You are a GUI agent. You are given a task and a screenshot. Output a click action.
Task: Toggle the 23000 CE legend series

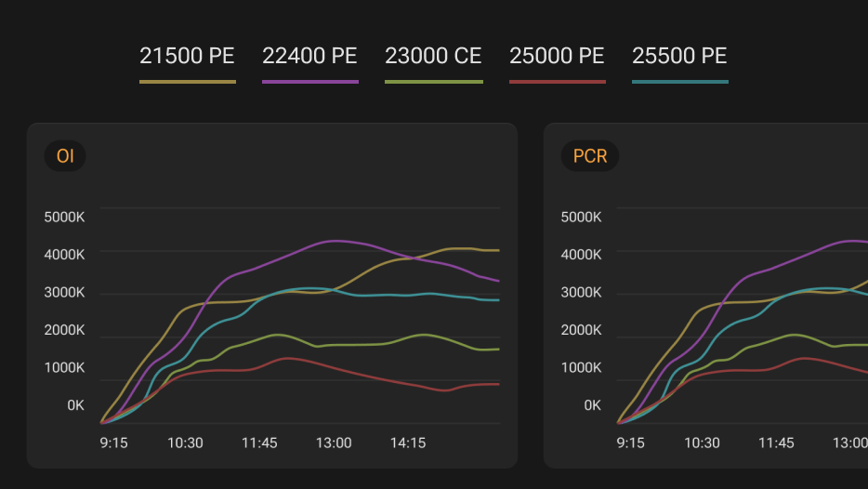[x=433, y=56]
